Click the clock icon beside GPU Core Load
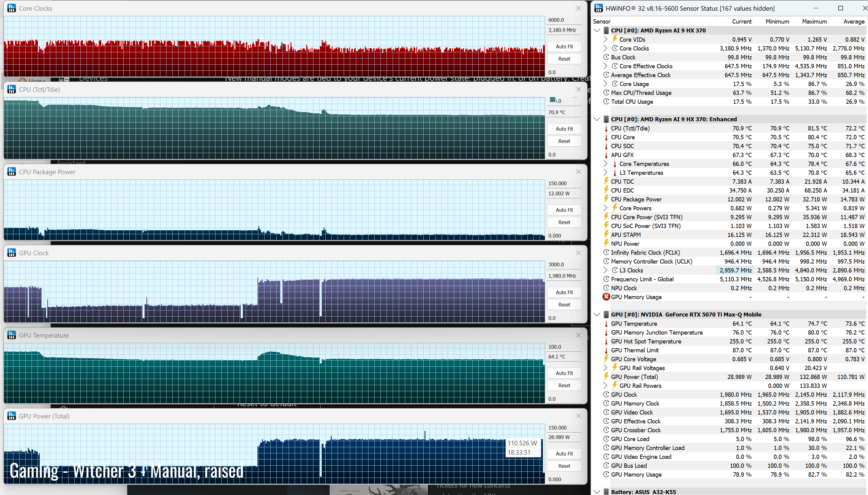868x495 pixels. (x=606, y=439)
